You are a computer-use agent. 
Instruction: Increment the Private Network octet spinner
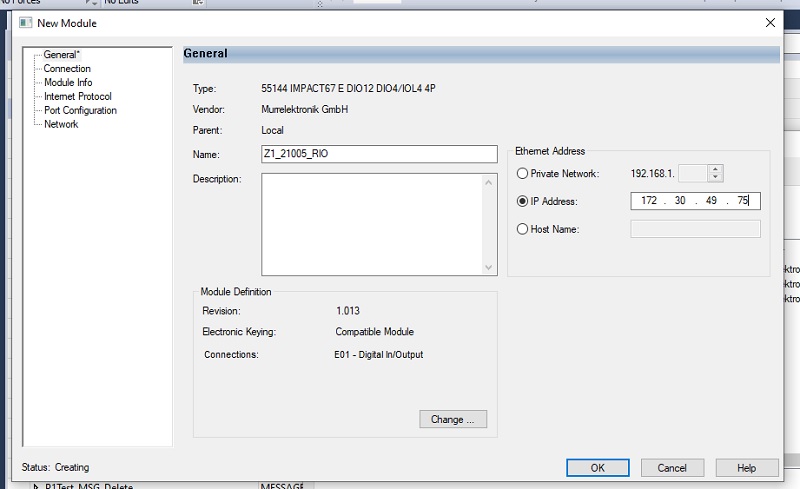point(715,169)
